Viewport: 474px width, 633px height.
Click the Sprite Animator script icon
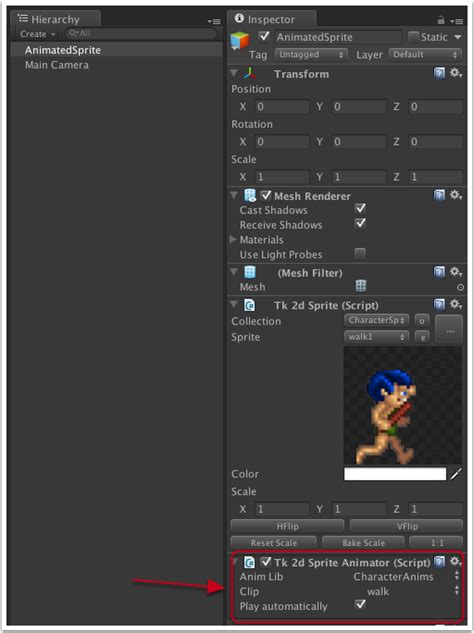(x=250, y=562)
